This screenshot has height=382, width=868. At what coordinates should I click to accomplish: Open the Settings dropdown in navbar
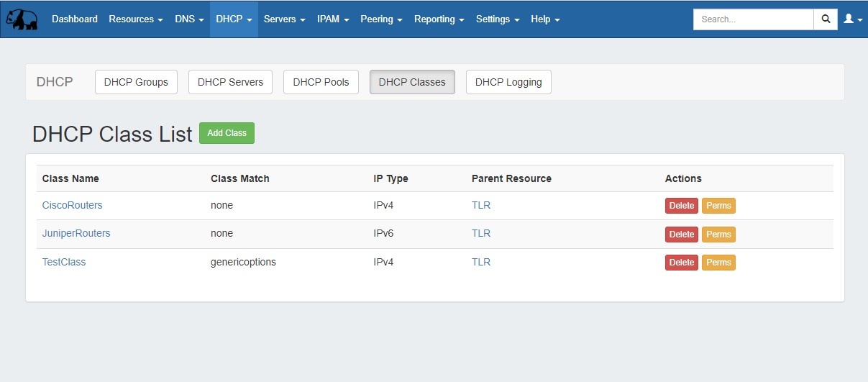(497, 19)
